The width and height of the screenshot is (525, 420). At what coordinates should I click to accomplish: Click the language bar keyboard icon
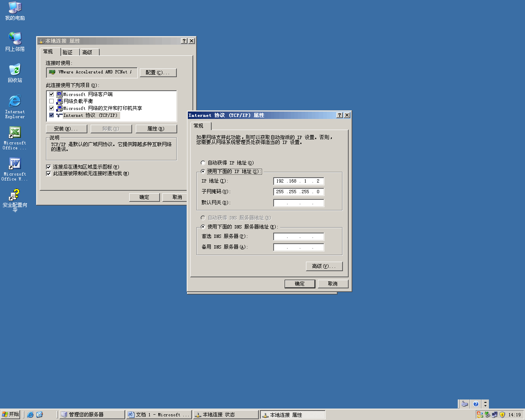[464, 404]
